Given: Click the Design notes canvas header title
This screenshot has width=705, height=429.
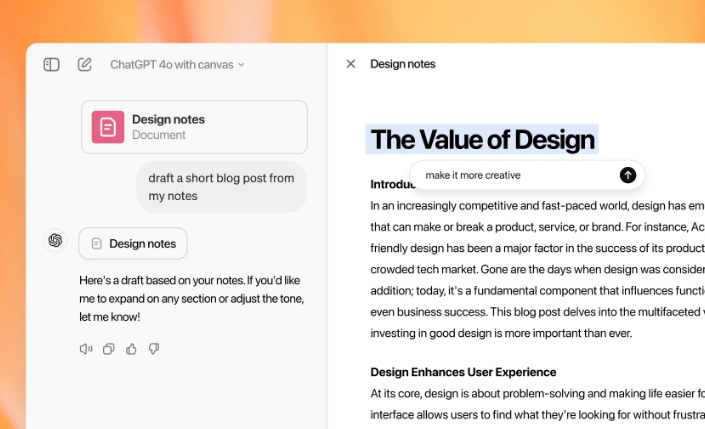Looking at the screenshot, I should [x=403, y=64].
